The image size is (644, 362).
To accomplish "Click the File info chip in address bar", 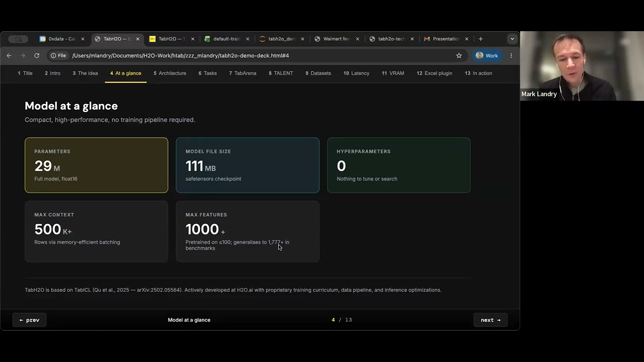I will pyautogui.click(x=58, y=55).
